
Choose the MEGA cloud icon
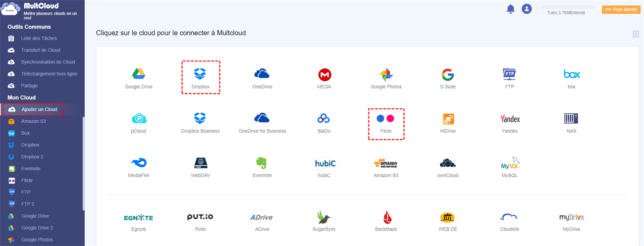pos(324,74)
